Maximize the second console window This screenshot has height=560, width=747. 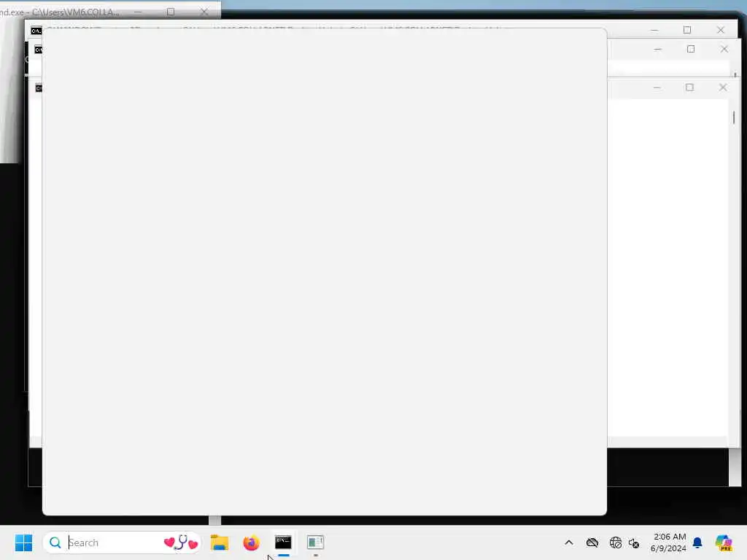click(691, 49)
